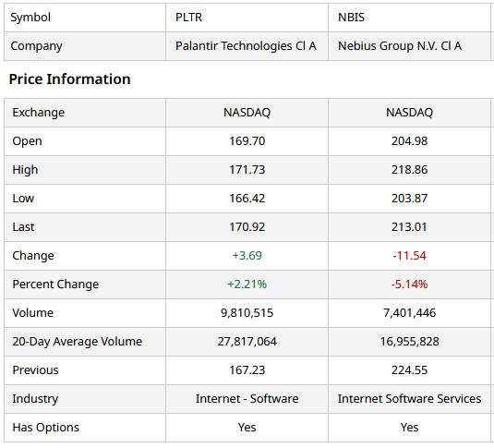Click the Has Options row label

[x=45, y=428]
